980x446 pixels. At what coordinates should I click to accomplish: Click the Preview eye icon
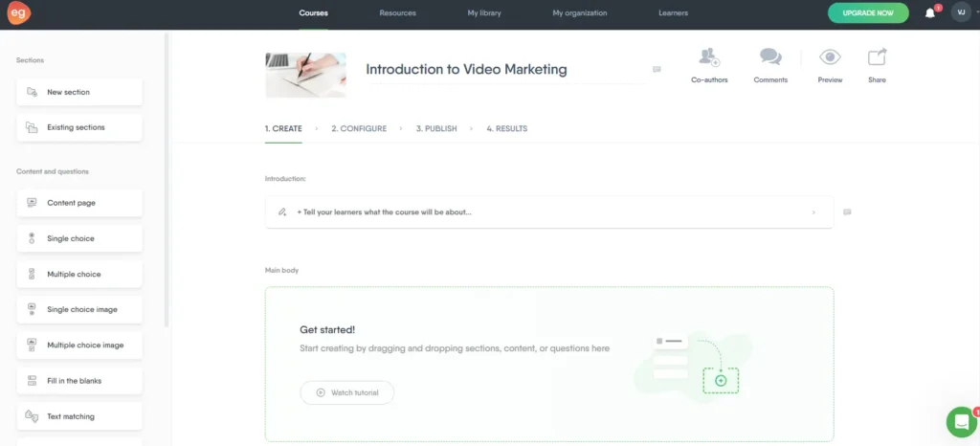(830, 57)
